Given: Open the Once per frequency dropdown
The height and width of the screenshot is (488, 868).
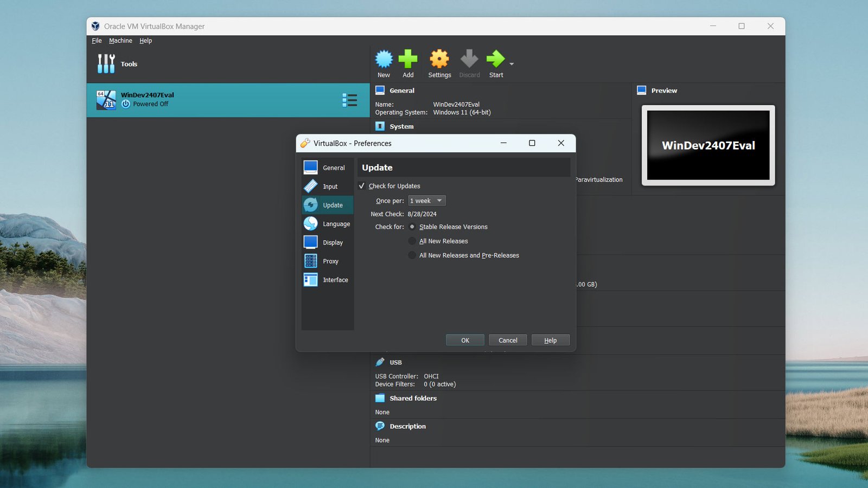Looking at the screenshot, I should coord(426,200).
